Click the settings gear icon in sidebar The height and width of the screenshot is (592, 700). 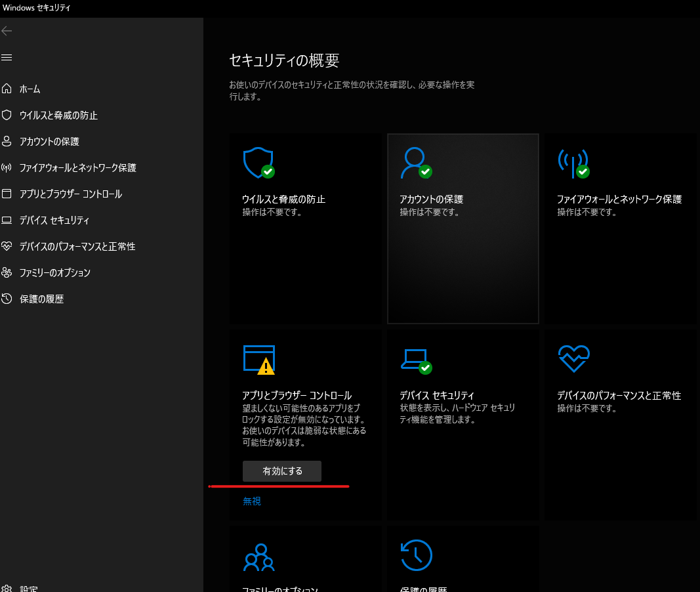[x=7, y=589]
